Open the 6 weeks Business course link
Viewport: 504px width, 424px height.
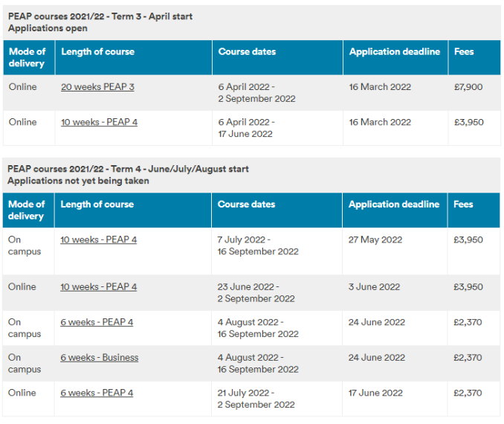pyautogui.click(x=99, y=358)
